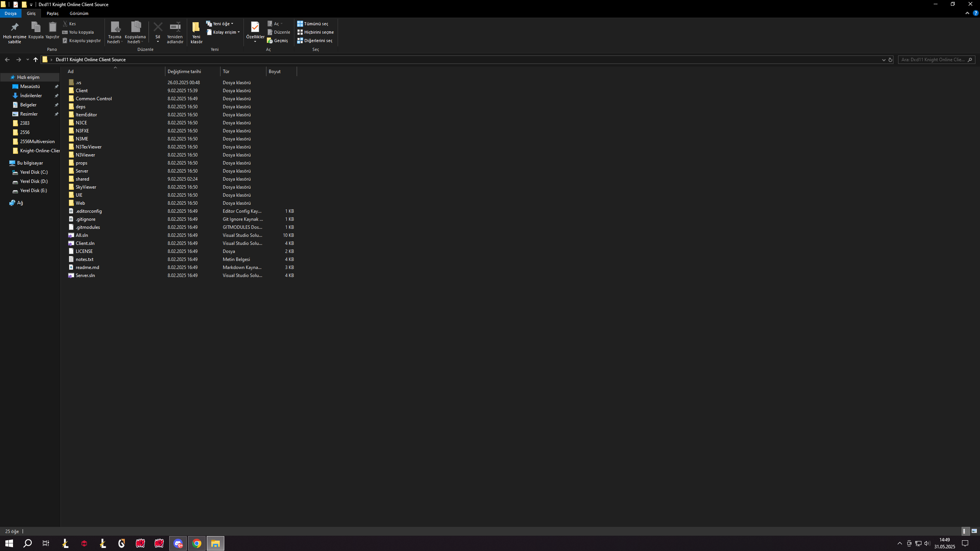Select the N3TexViewer folder
980x551 pixels.
88,147
